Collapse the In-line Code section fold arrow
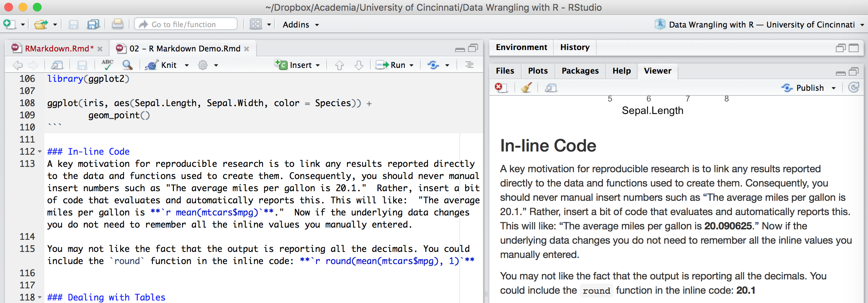Image resolution: width=868 pixels, height=303 pixels. pos(40,152)
